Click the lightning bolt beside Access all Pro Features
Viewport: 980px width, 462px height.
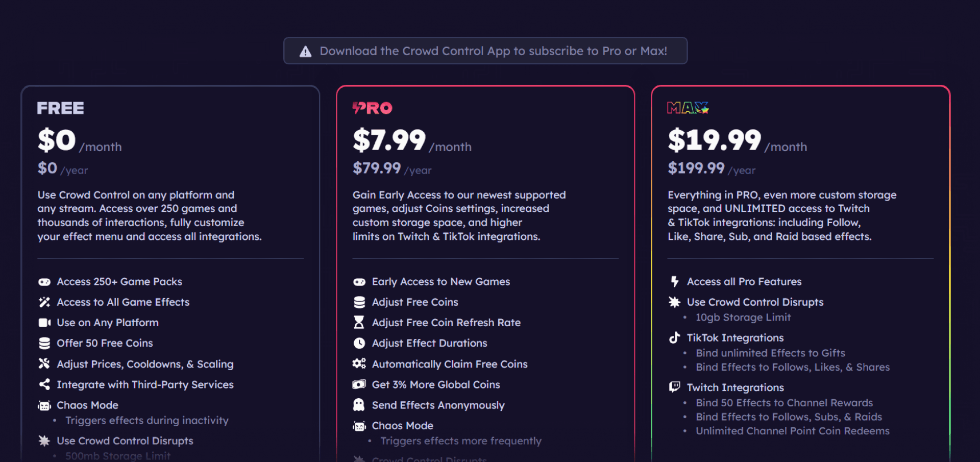674,281
